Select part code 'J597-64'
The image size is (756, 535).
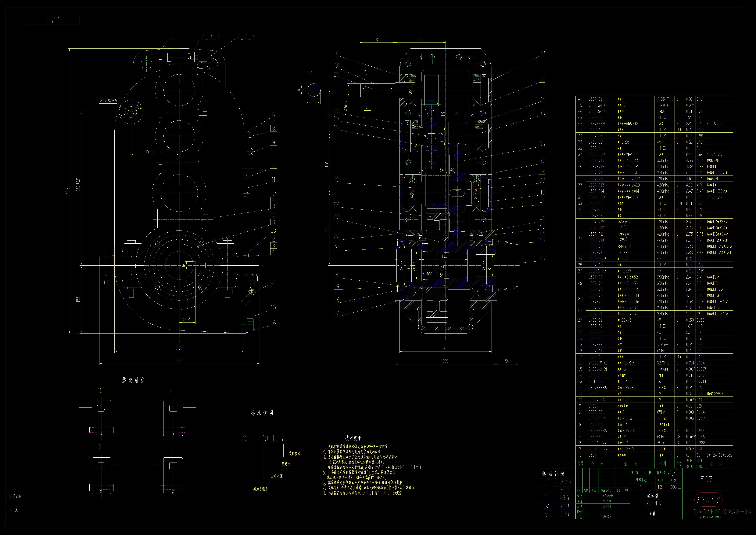(595, 332)
